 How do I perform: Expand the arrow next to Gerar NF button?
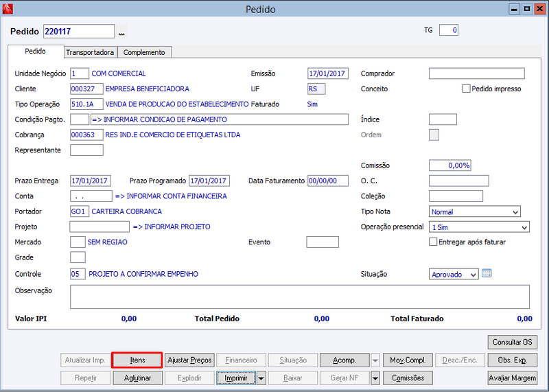pos(375,378)
